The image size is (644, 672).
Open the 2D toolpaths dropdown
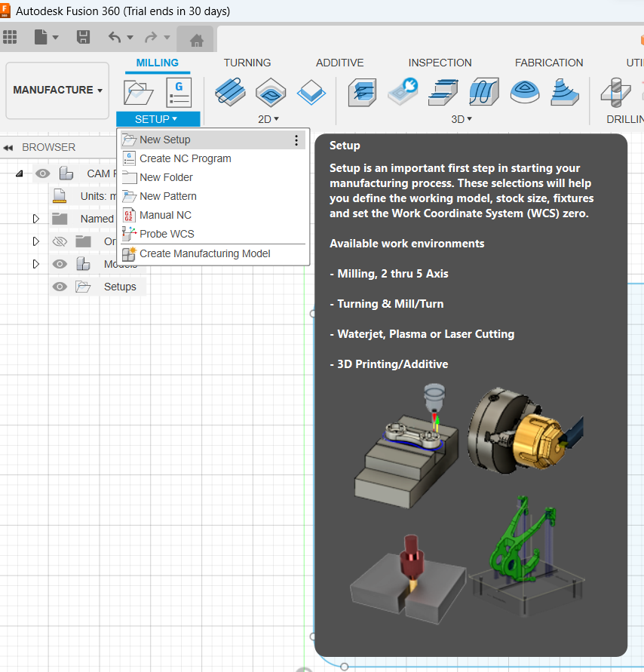268,119
